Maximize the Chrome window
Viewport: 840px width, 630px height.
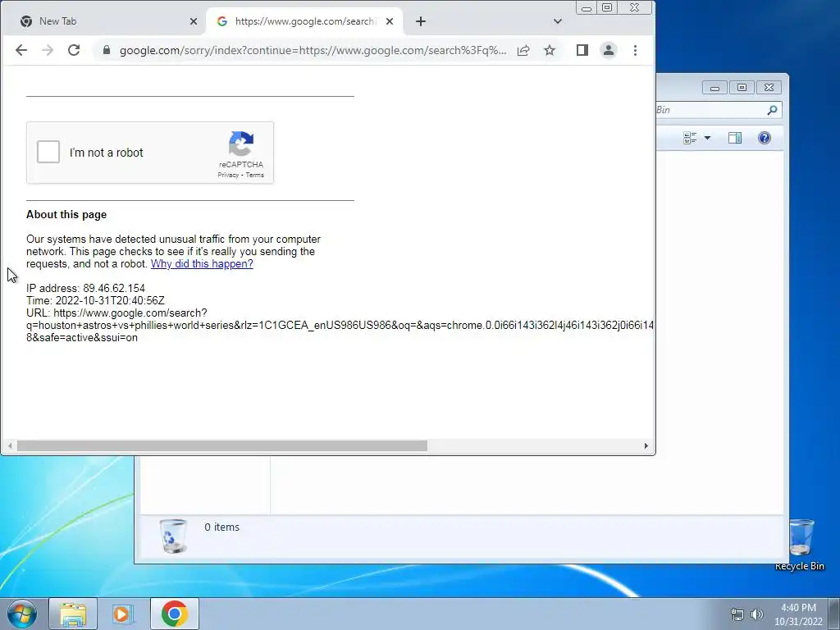[x=607, y=7]
